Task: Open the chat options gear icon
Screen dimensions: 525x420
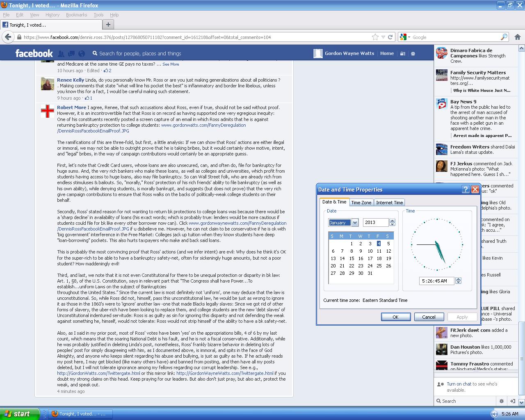Action: pyautogui.click(x=501, y=401)
